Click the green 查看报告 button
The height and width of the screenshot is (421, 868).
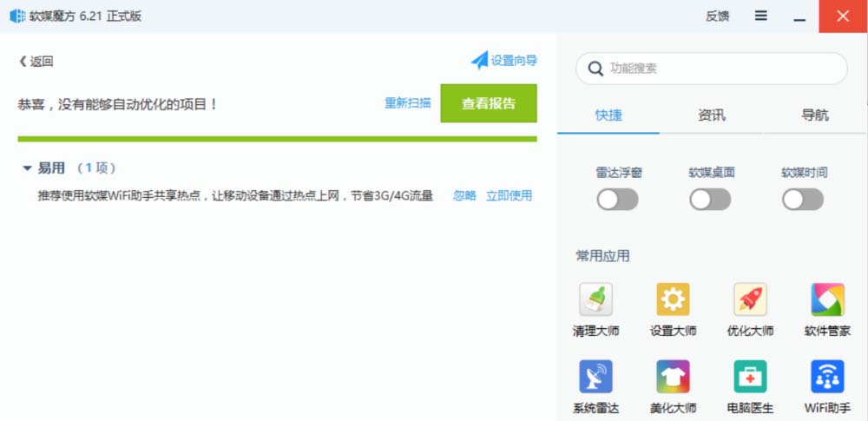coord(488,103)
